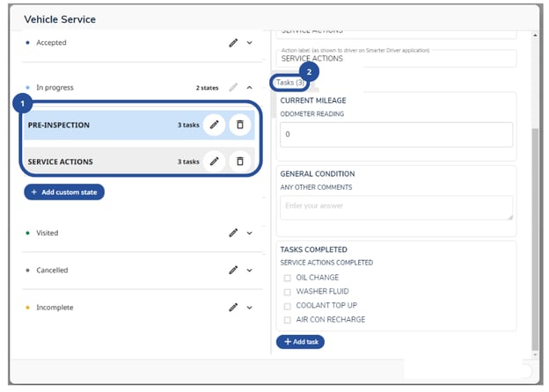This screenshot has width=549, height=392.
Task: Edit the Cancelled status pencil icon
Action: (233, 271)
